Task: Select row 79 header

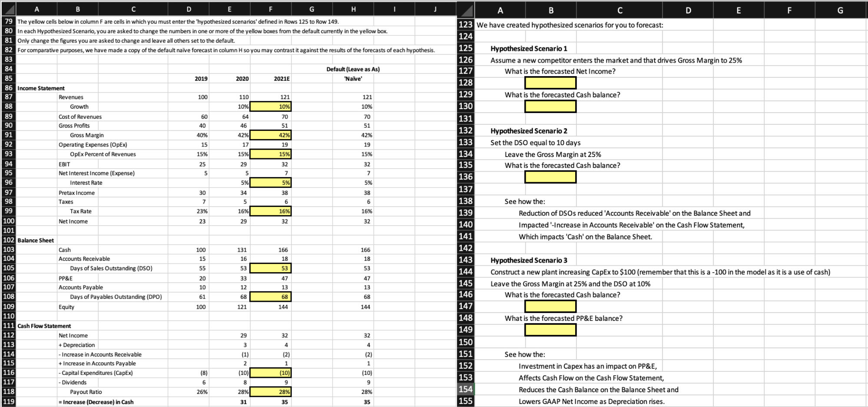Action: coord(9,21)
